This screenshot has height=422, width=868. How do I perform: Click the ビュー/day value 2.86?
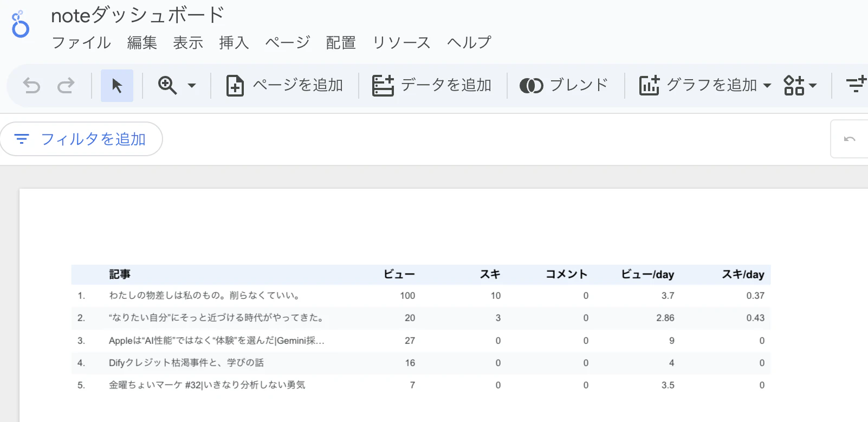[x=665, y=318]
